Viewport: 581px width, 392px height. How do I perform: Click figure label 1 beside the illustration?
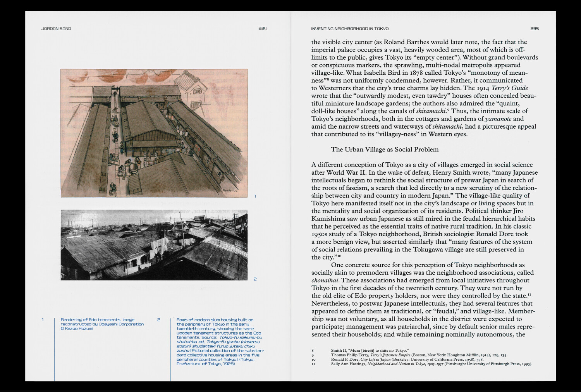click(x=255, y=196)
